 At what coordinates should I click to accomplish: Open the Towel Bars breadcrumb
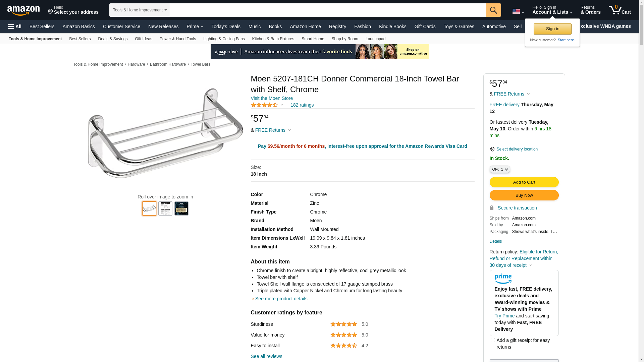[200, 64]
